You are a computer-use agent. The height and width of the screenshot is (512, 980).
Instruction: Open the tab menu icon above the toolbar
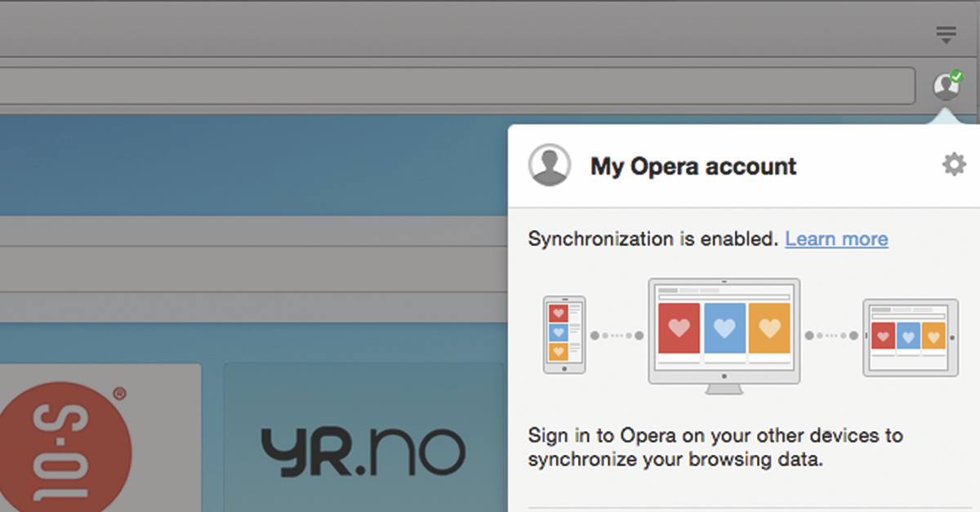point(946,34)
